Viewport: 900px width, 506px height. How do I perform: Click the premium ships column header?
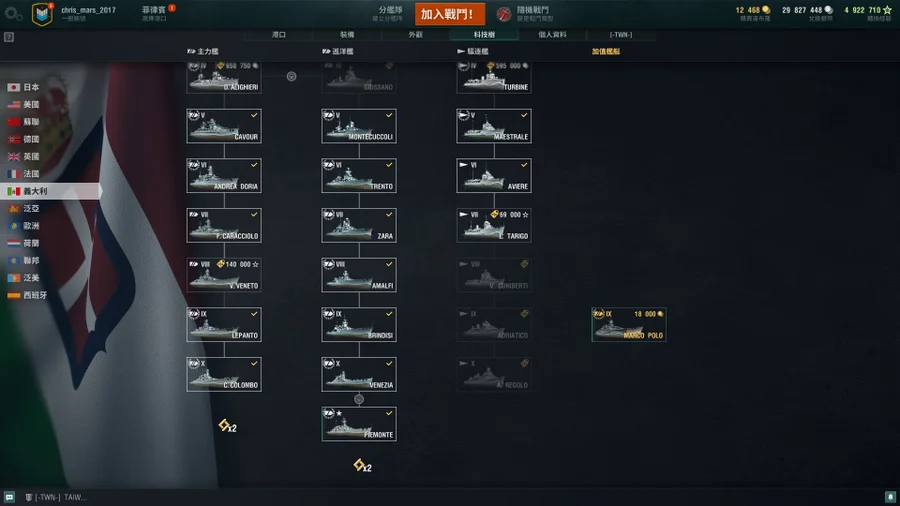pyautogui.click(x=606, y=52)
